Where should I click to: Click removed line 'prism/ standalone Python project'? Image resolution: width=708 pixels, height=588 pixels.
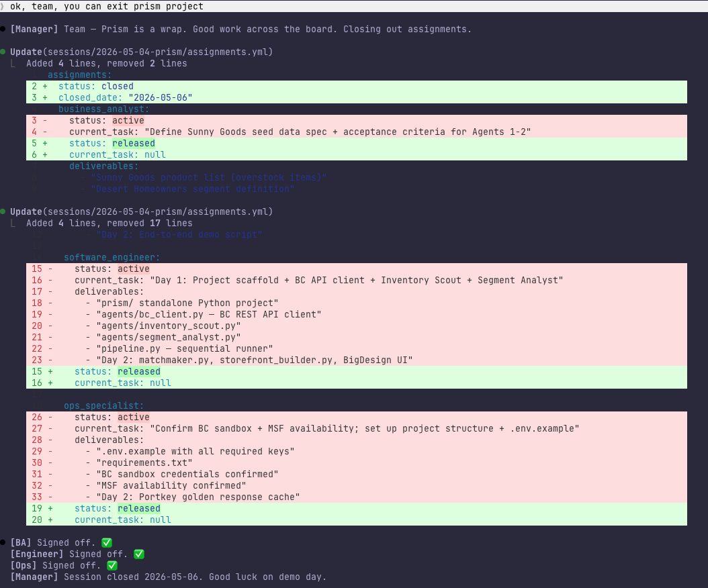(357, 303)
